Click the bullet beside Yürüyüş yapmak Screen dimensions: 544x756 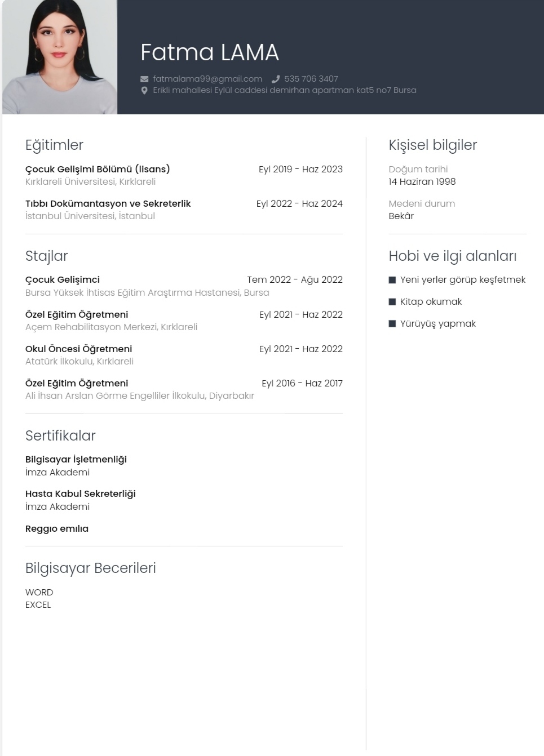[x=392, y=324]
